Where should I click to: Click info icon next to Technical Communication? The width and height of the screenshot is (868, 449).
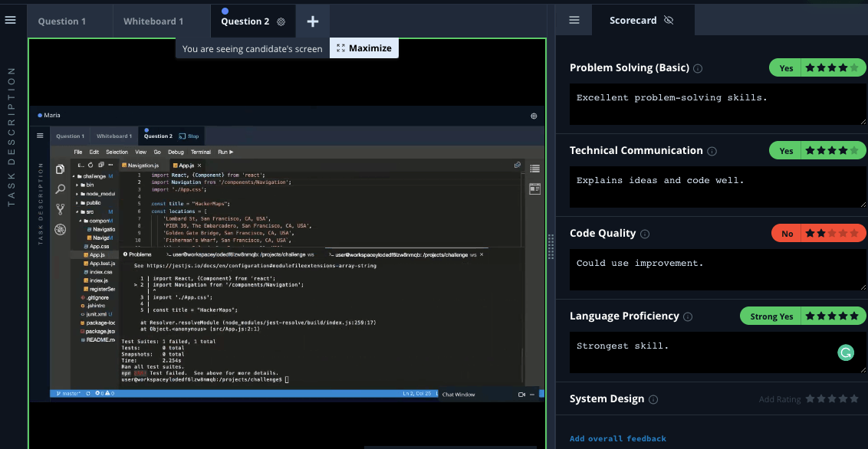click(712, 151)
